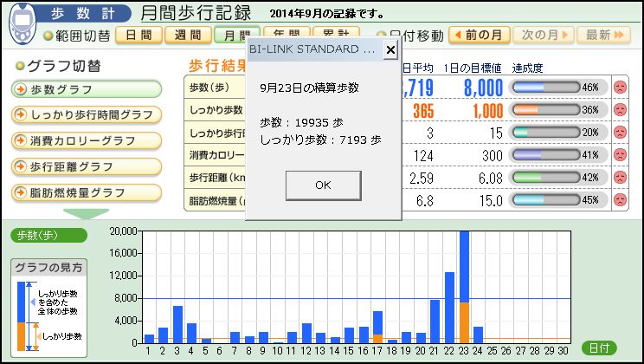Click the 36% achievement progress bar
This screenshot has width=644, height=364.
tap(546, 110)
